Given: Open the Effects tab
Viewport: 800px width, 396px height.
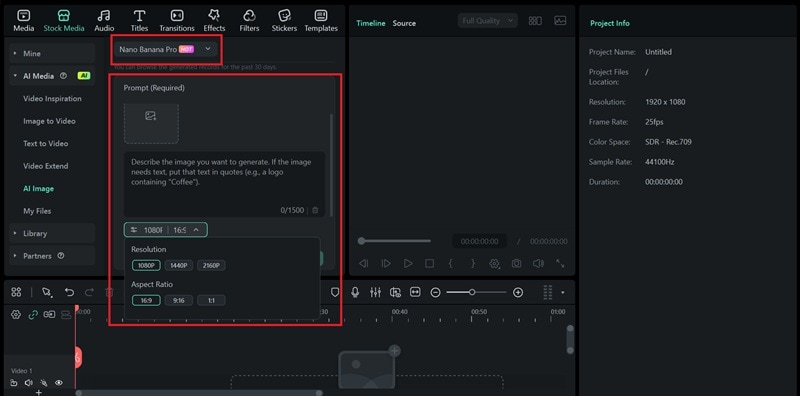Looking at the screenshot, I should pyautogui.click(x=214, y=21).
